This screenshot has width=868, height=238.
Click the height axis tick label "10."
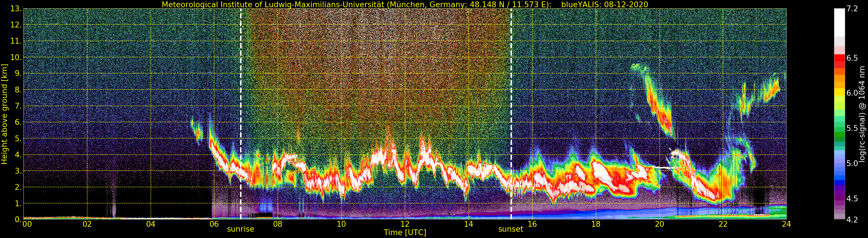coord(16,57)
